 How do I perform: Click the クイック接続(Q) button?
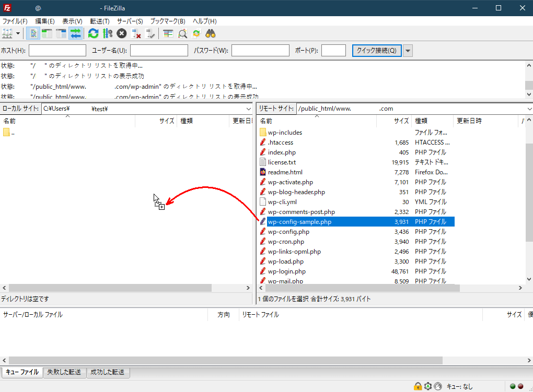click(x=377, y=51)
